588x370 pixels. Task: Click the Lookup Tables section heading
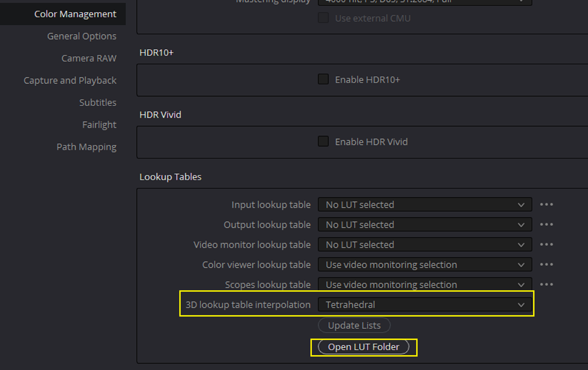coord(170,177)
